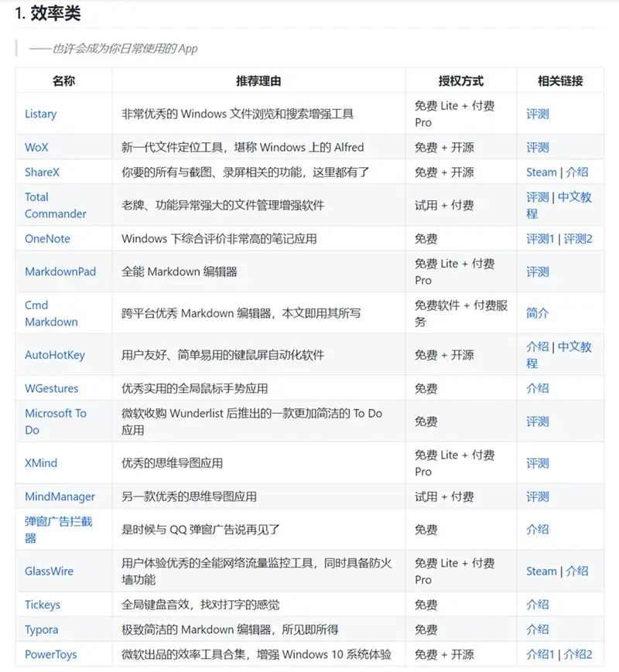This screenshot has height=672, width=619.
Task: Open the Typora link
Action: 41,629
